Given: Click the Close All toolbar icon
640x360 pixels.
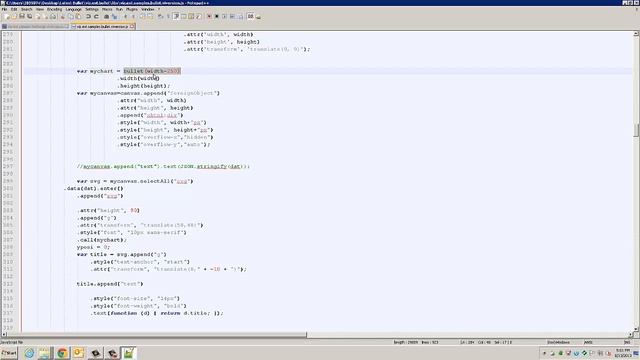Looking at the screenshot, I should click(45, 16).
